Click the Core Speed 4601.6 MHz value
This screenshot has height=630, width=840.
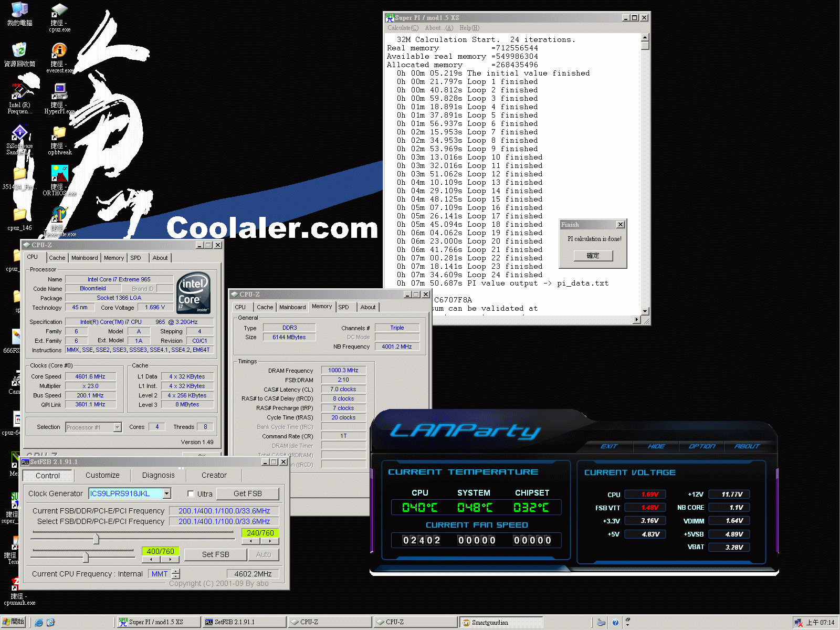[90, 376]
